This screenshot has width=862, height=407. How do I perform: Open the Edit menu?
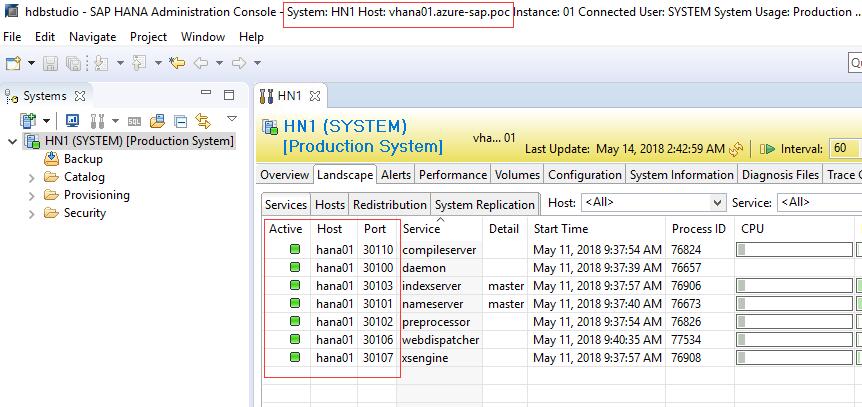(x=45, y=37)
